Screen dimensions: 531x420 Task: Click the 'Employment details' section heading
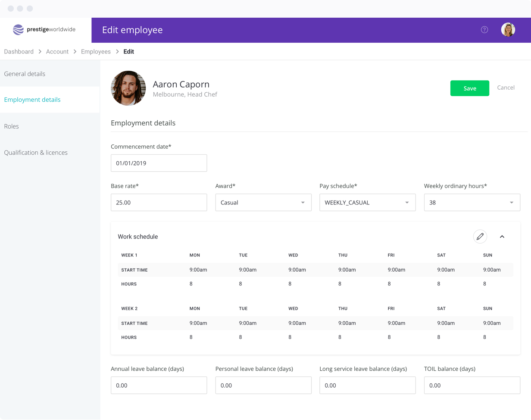point(143,123)
